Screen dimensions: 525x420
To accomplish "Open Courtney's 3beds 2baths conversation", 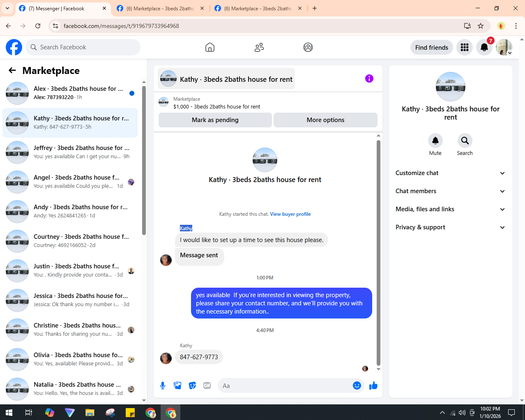I will pos(70,241).
